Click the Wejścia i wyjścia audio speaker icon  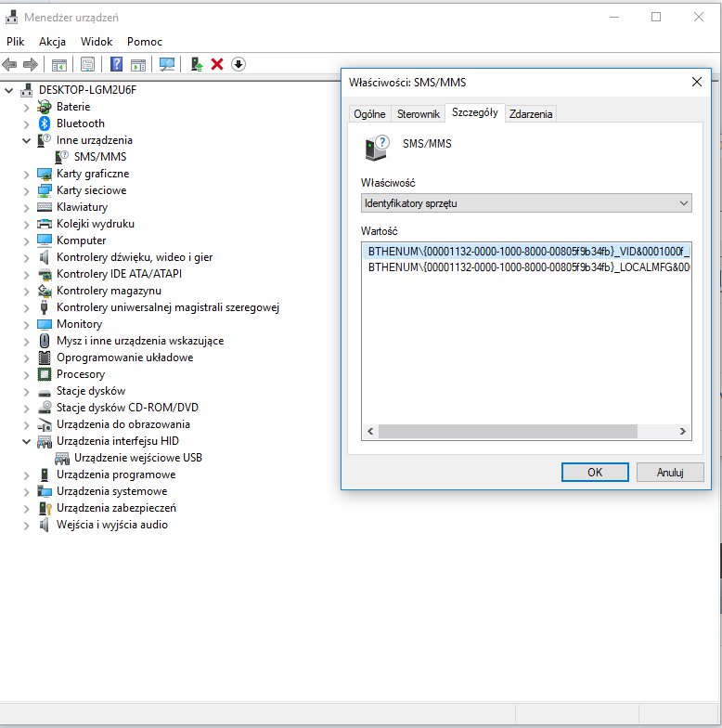click(45, 525)
